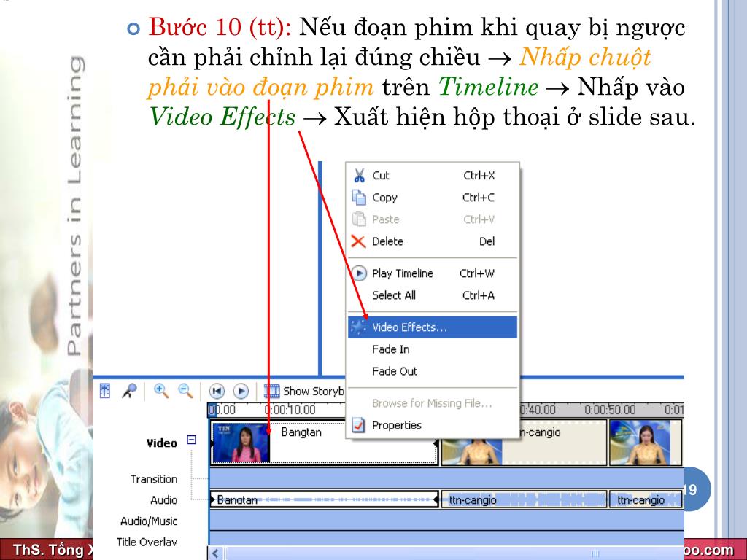Click the Play Timeline round icon

[x=359, y=273]
